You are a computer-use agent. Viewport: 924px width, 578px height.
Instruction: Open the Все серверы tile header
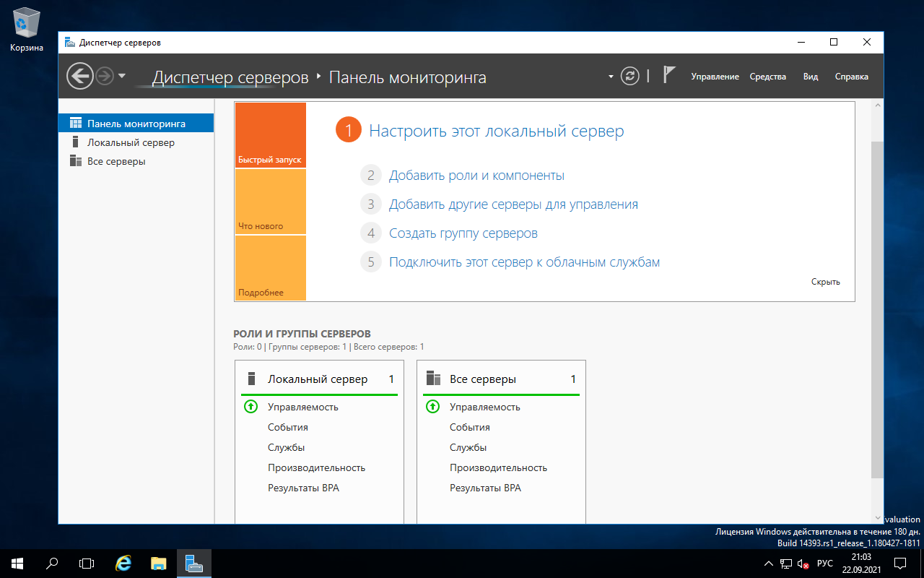(501, 379)
